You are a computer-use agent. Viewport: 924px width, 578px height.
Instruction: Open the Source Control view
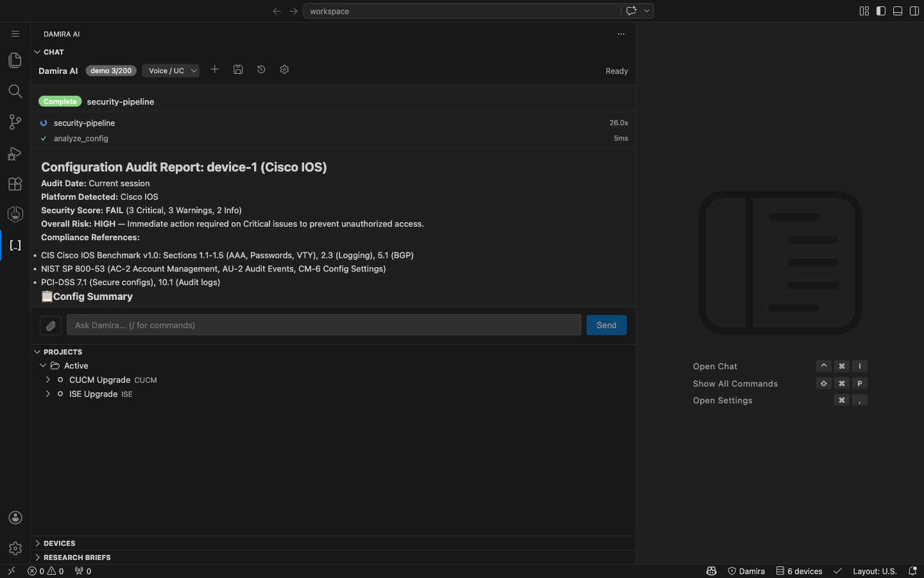[x=15, y=122]
